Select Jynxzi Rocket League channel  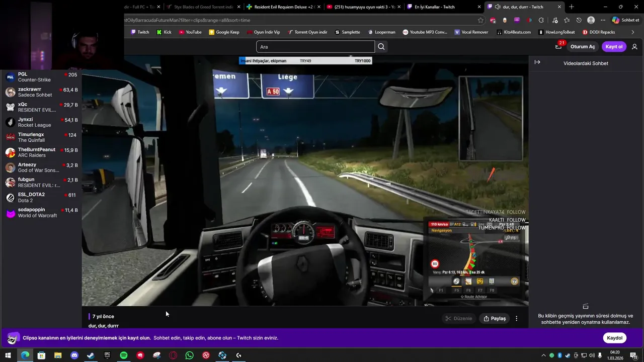[x=41, y=122]
